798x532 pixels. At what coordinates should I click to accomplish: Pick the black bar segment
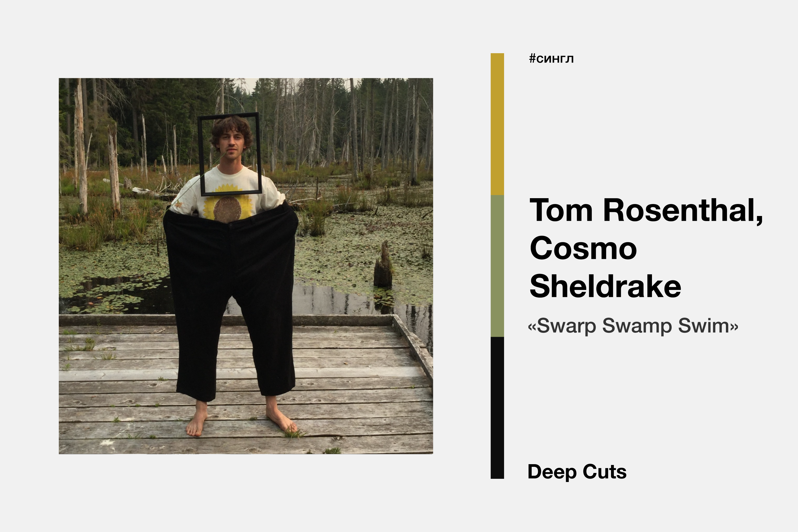pyautogui.click(x=497, y=408)
